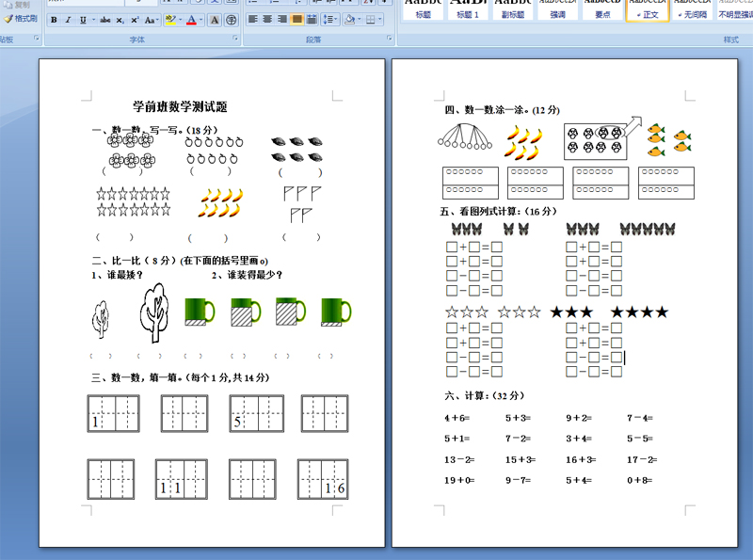Screen dimensions: 753x560
Task: Apply the 不明显强调 style
Action: (x=735, y=9)
